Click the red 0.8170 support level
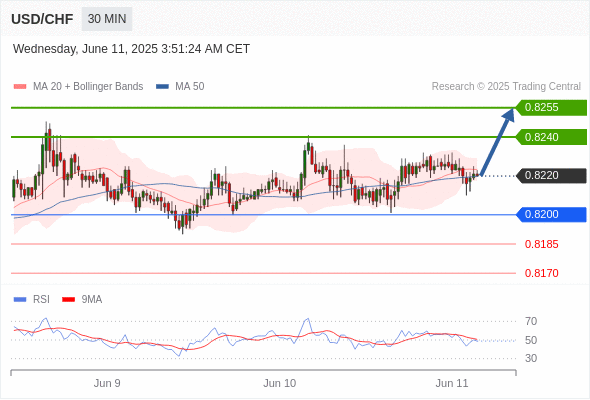The width and height of the screenshot is (590, 400). [x=541, y=273]
